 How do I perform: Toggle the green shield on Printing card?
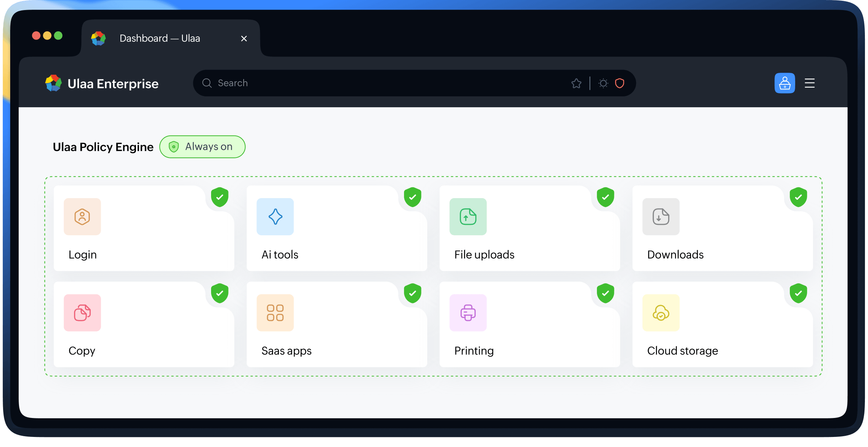pos(605,293)
